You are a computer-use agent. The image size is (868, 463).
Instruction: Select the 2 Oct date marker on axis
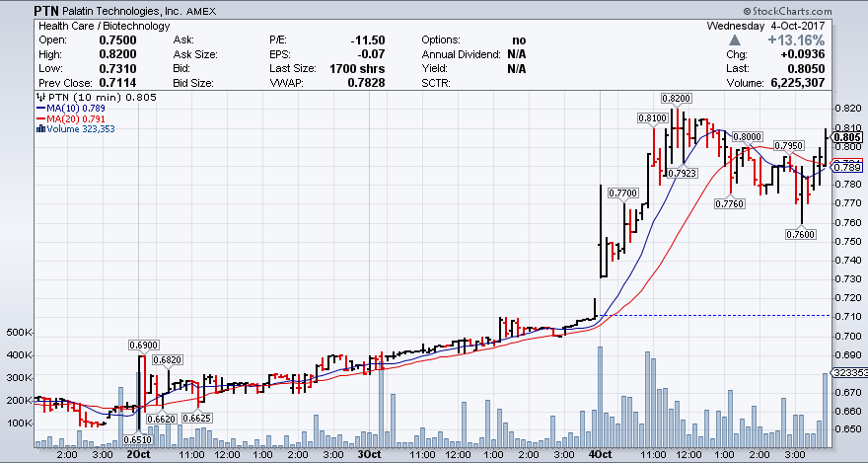[137, 454]
